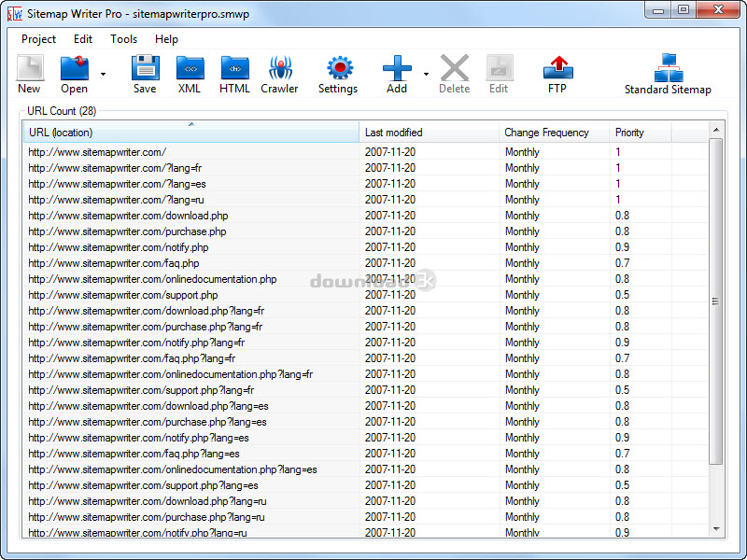
Task: Click the scrollbar down arrow
Action: 715,529
